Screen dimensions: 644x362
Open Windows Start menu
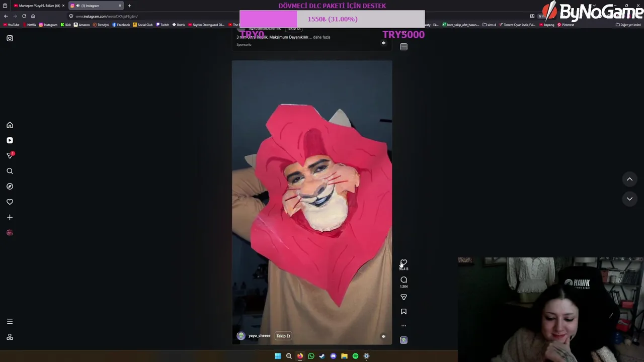[x=278, y=356]
